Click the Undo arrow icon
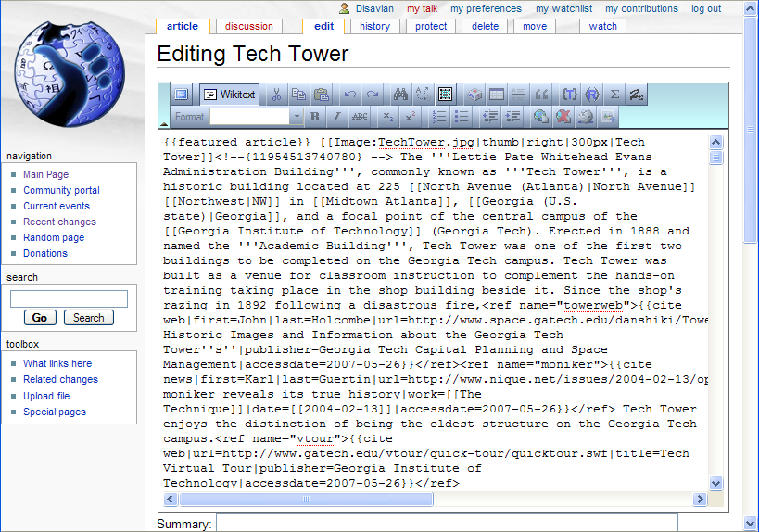This screenshot has width=759, height=532. (350, 95)
